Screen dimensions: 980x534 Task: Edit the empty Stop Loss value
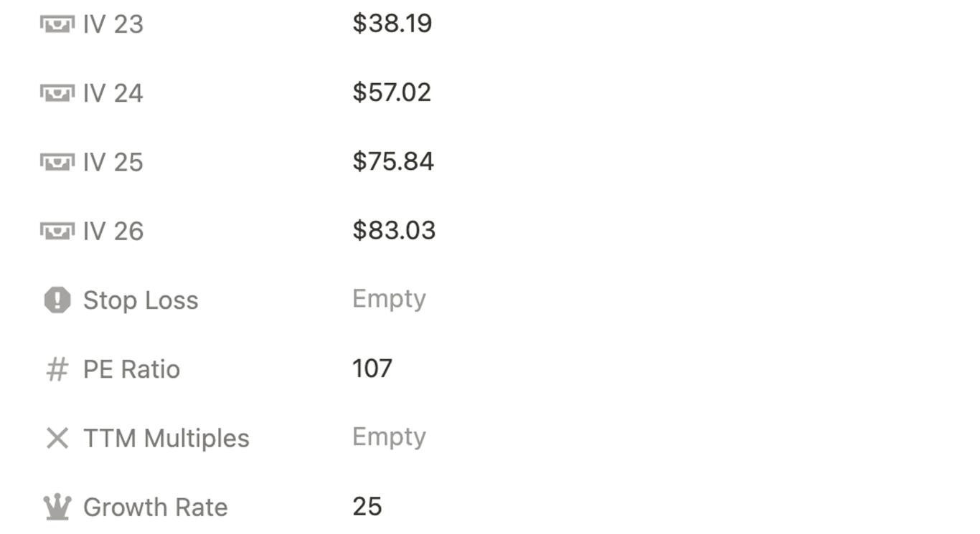click(389, 298)
